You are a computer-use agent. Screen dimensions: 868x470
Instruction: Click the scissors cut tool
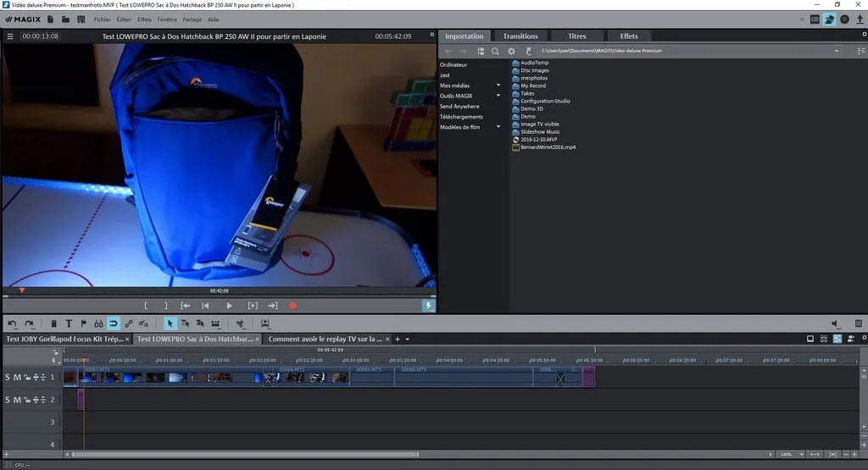(240, 323)
